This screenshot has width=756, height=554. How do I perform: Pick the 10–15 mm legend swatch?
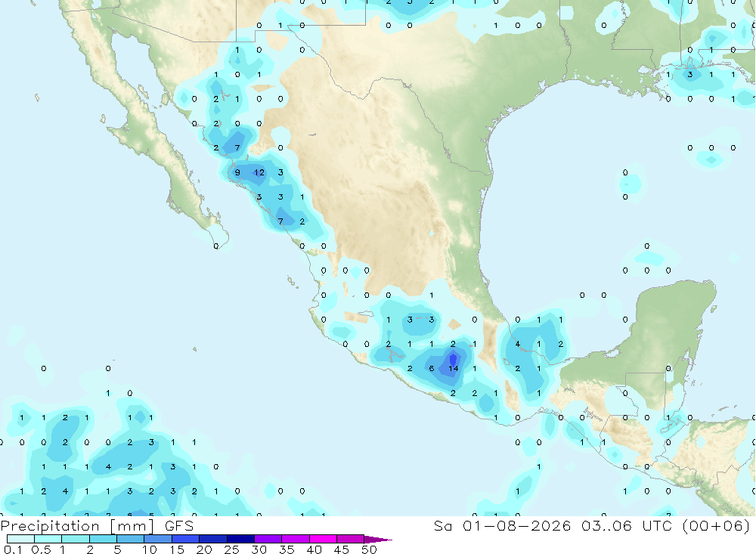[x=158, y=539]
